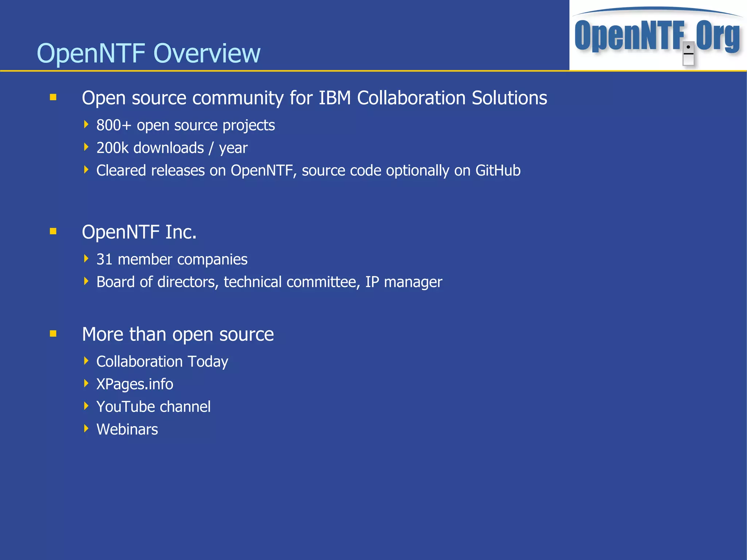Click the '800+ open source projects' bullet

(x=186, y=125)
